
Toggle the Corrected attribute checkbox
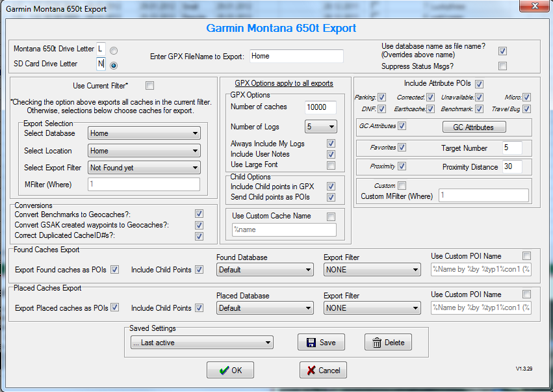(x=430, y=98)
